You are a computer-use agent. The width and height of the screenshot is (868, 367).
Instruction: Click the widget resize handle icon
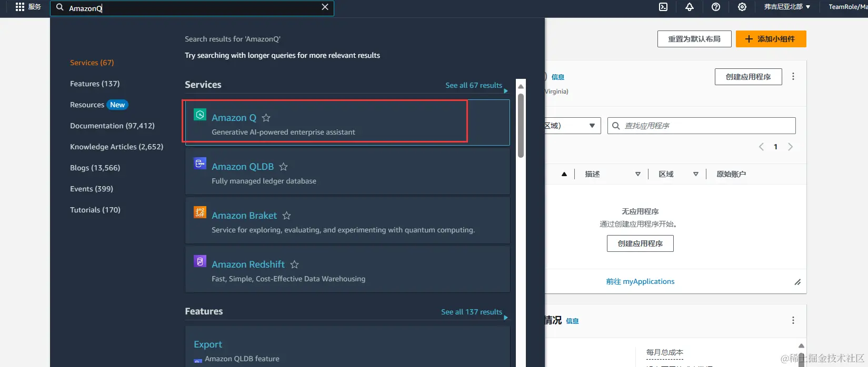coord(797,282)
